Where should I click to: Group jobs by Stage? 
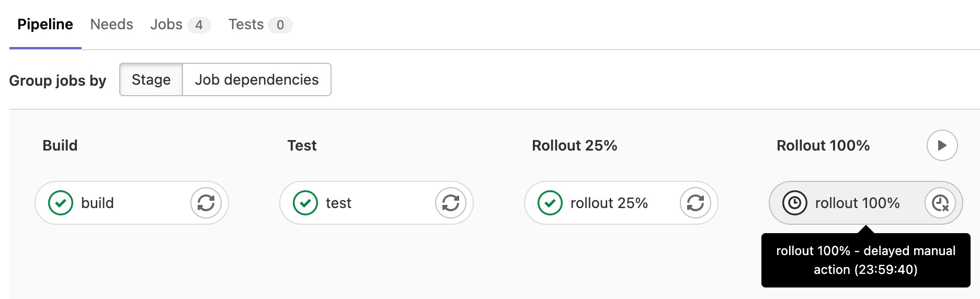click(151, 79)
